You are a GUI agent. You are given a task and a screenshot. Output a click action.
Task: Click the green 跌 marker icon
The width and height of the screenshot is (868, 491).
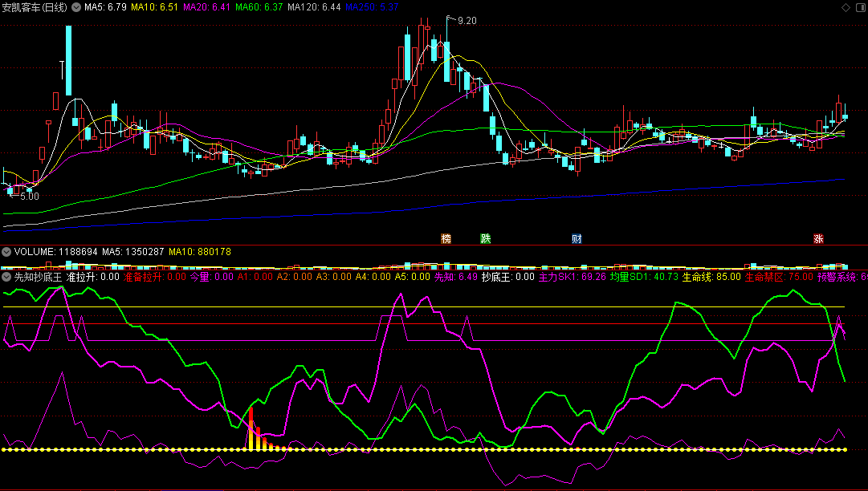(486, 239)
